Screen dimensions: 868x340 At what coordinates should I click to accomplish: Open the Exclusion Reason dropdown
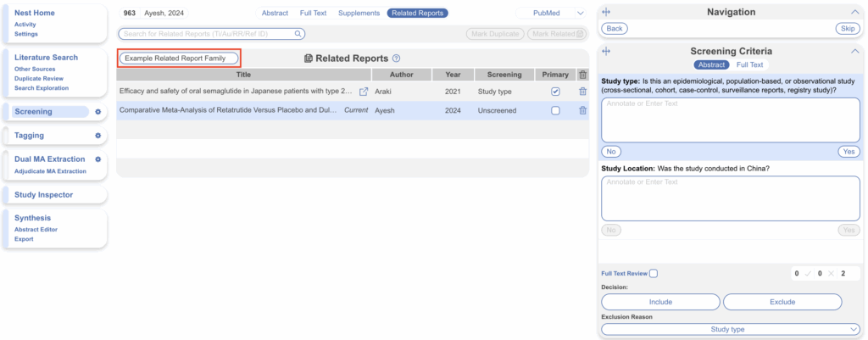point(730,329)
